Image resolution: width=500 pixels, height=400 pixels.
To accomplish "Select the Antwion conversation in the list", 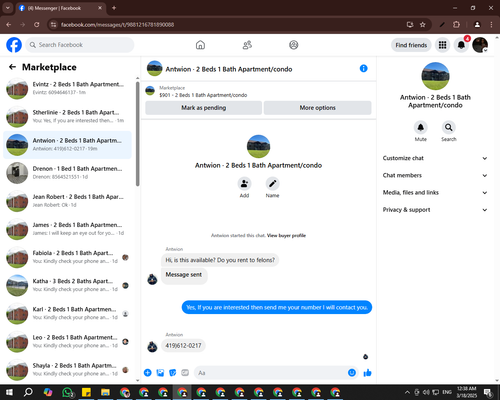I will [x=67, y=145].
